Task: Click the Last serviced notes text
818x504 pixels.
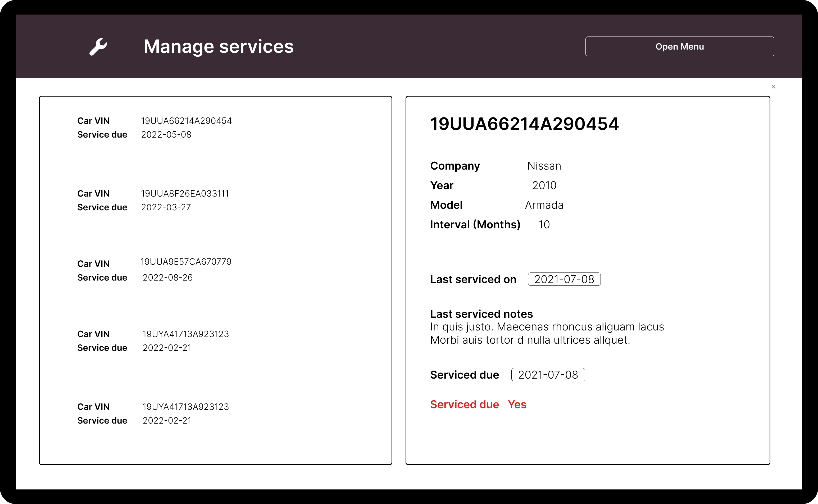Action: click(547, 333)
